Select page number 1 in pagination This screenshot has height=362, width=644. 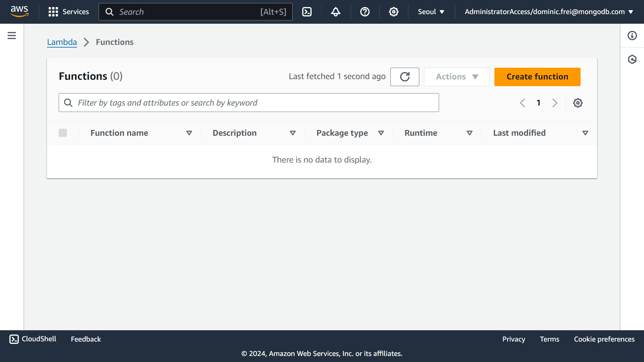(538, 103)
